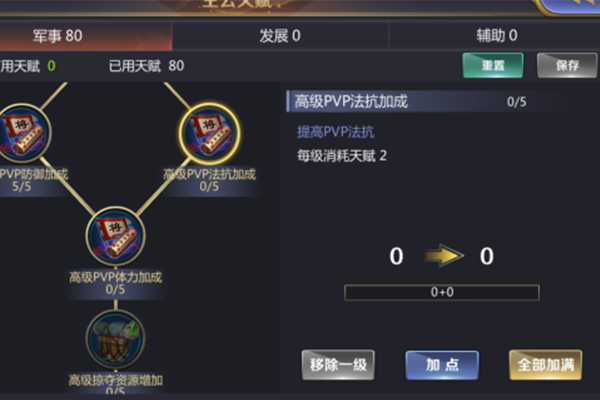Click the 重置 reset button

point(493,65)
